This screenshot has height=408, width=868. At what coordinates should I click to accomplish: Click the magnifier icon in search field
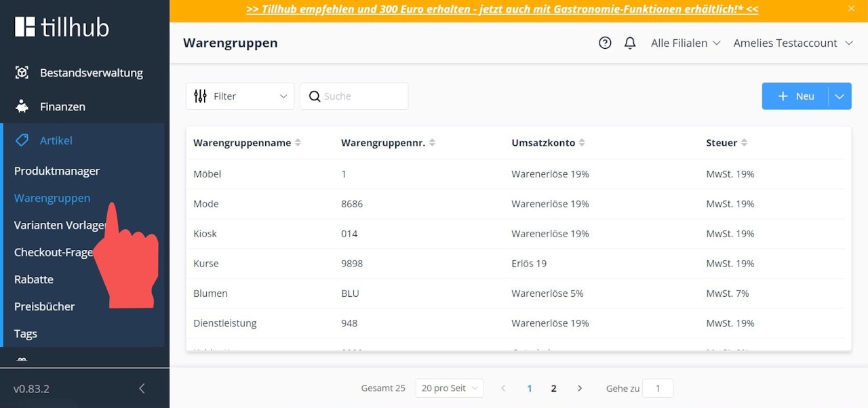point(314,96)
